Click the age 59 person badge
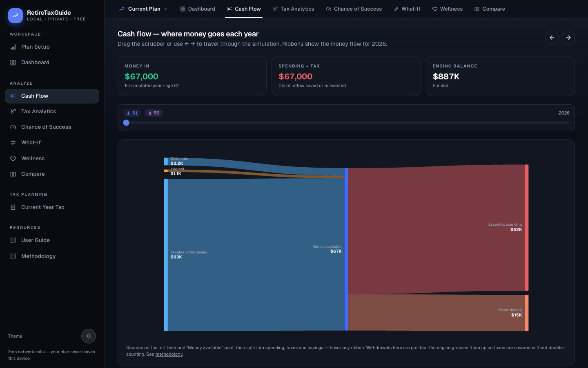 [154, 113]
